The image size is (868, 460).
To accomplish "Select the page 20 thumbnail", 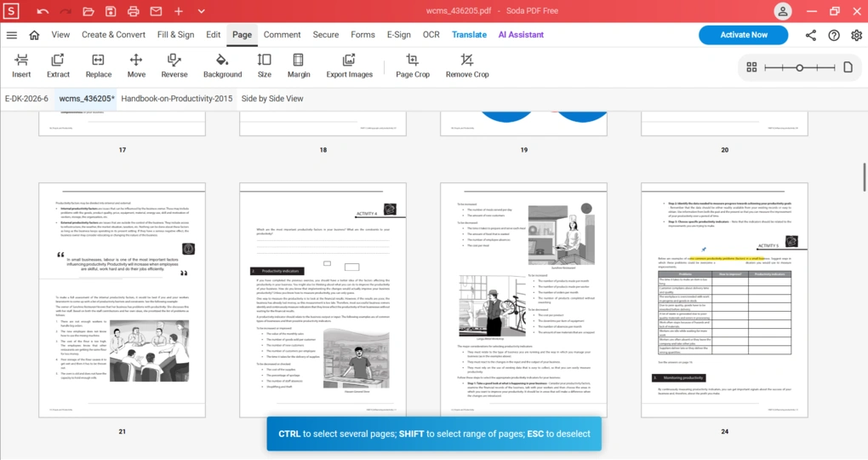I will [x=725, y=123].
